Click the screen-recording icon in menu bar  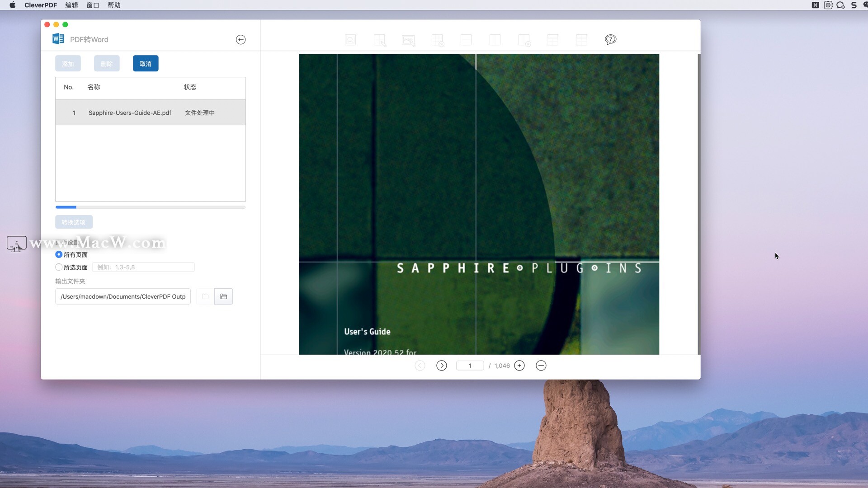click(x=828, y=5)
